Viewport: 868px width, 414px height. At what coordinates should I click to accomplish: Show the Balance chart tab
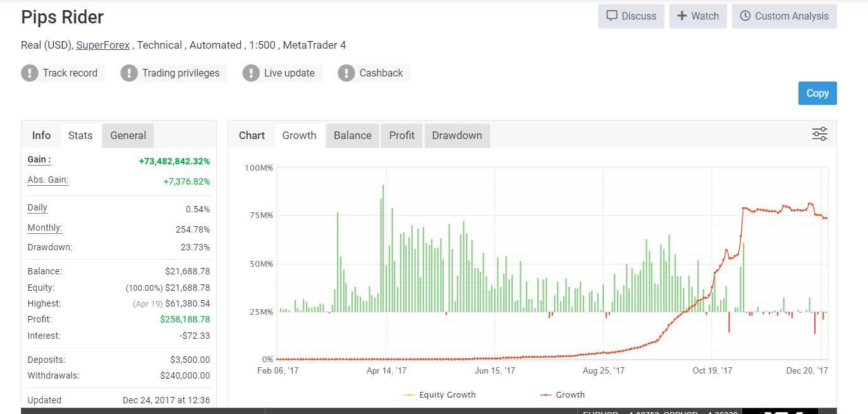352,135
